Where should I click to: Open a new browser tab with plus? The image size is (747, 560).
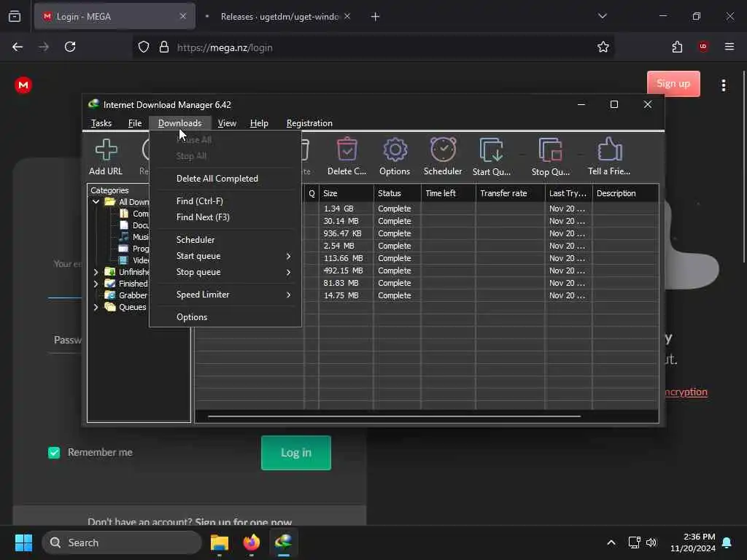tap(376, 17)
